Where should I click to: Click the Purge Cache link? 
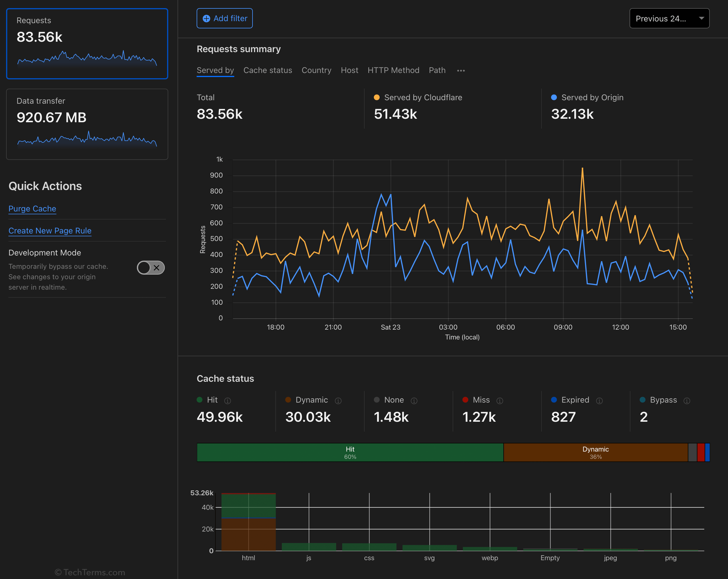coord(32,209)
